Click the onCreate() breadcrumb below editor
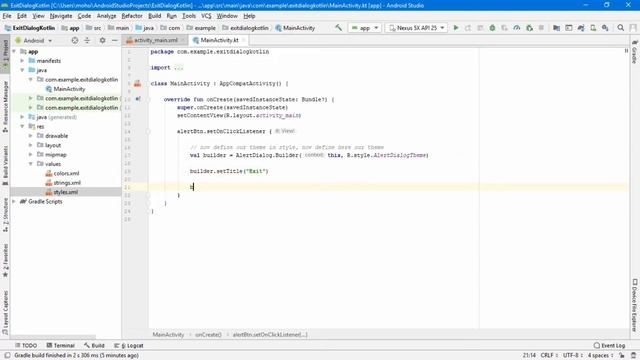 click(x=208, y=335)
